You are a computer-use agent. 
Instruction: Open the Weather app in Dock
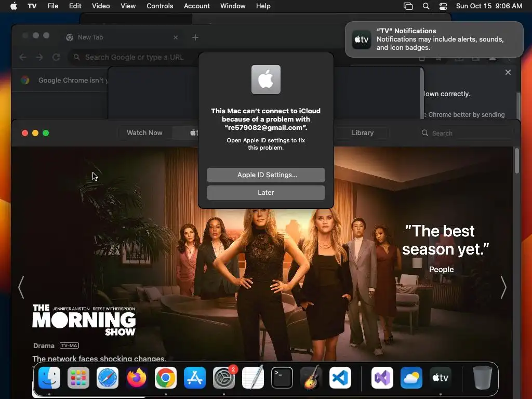point(411,378)
